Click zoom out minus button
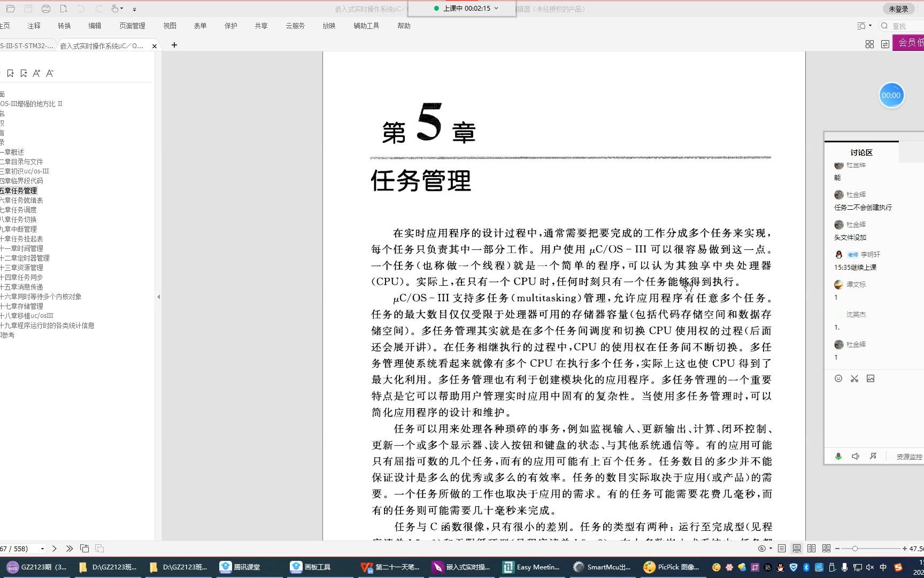The image size is (924, 578). point(837,549)
